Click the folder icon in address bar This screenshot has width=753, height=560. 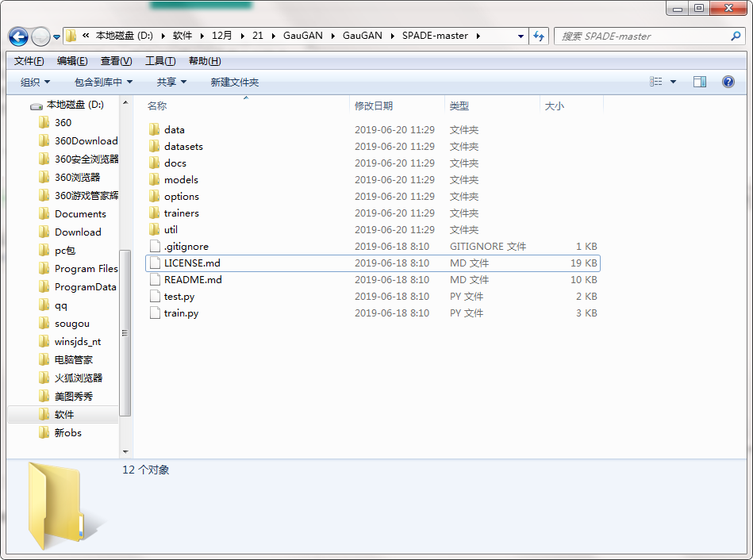coord(71,36)
